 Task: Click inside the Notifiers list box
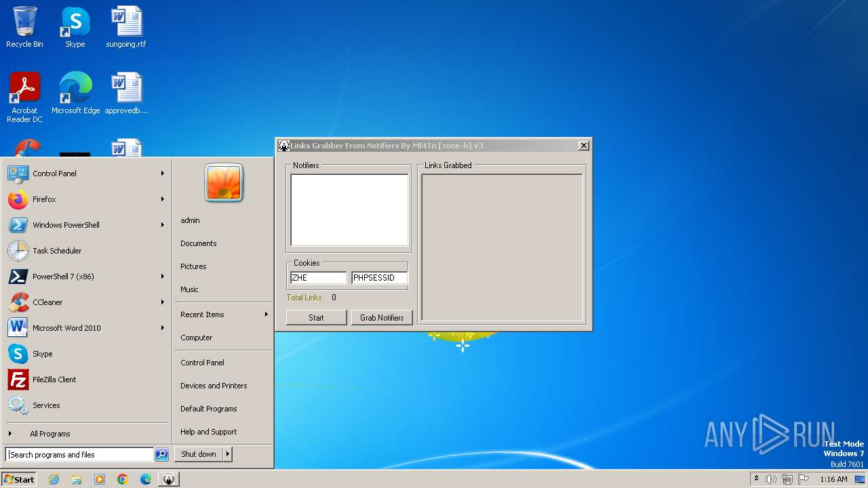click(x=349, y=210)
